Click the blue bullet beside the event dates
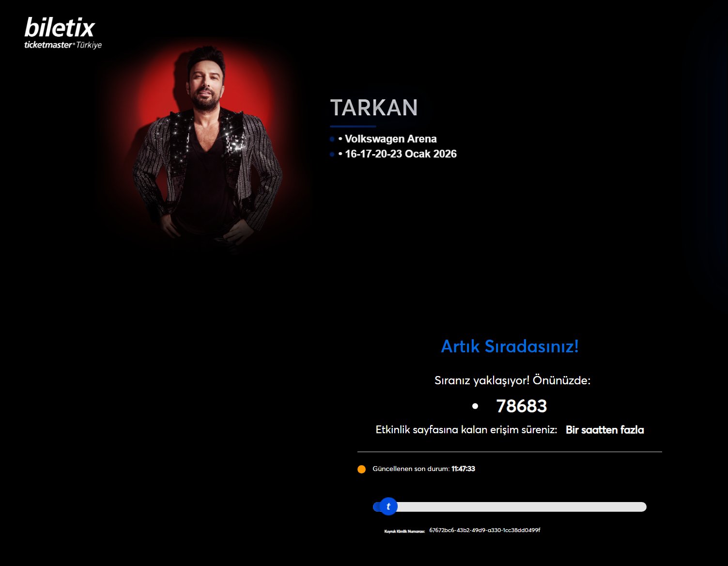Image resolution: width=728 pixels, height=566 pixels. pos(332,154)
